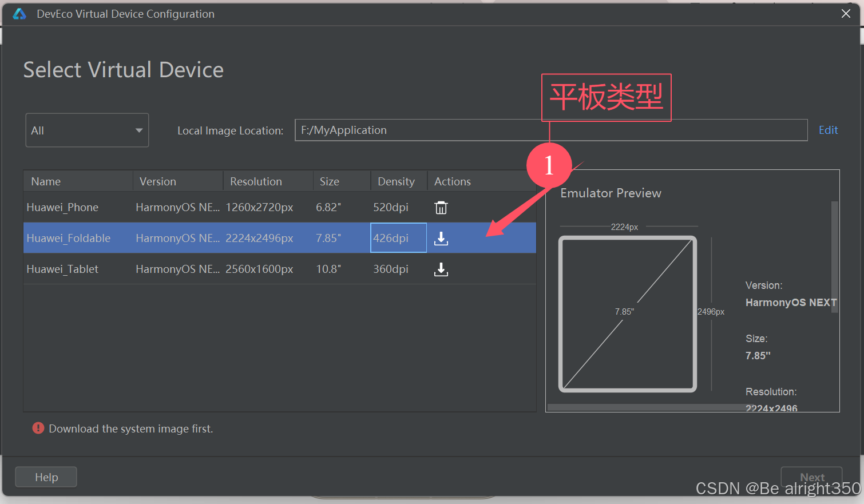
Task: Select the Huawei_Phone device row
Action: [280, 207]
